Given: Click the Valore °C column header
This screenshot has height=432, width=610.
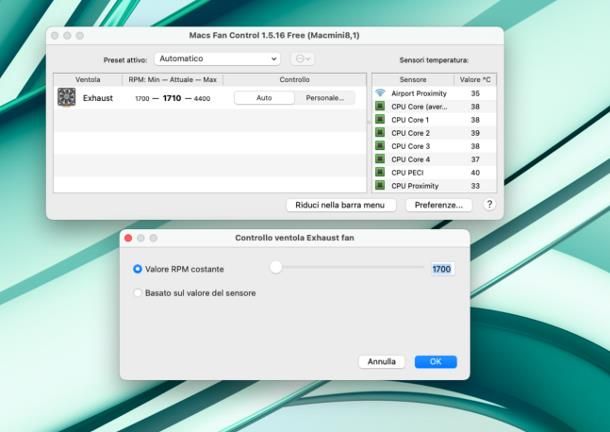Looking at the screenshot, I should coord(475,79).
